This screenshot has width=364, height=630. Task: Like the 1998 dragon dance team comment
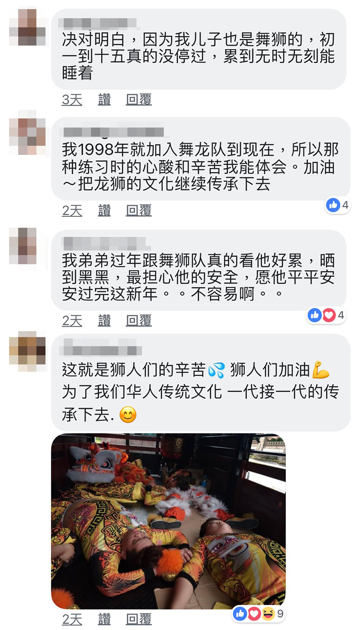(104, 210)
